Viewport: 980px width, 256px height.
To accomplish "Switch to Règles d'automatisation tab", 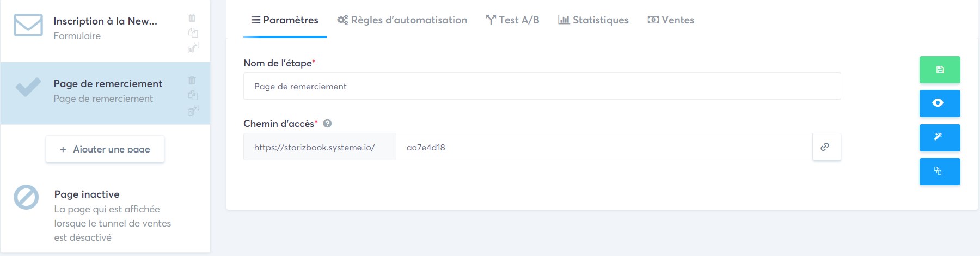I will point(402,20).
